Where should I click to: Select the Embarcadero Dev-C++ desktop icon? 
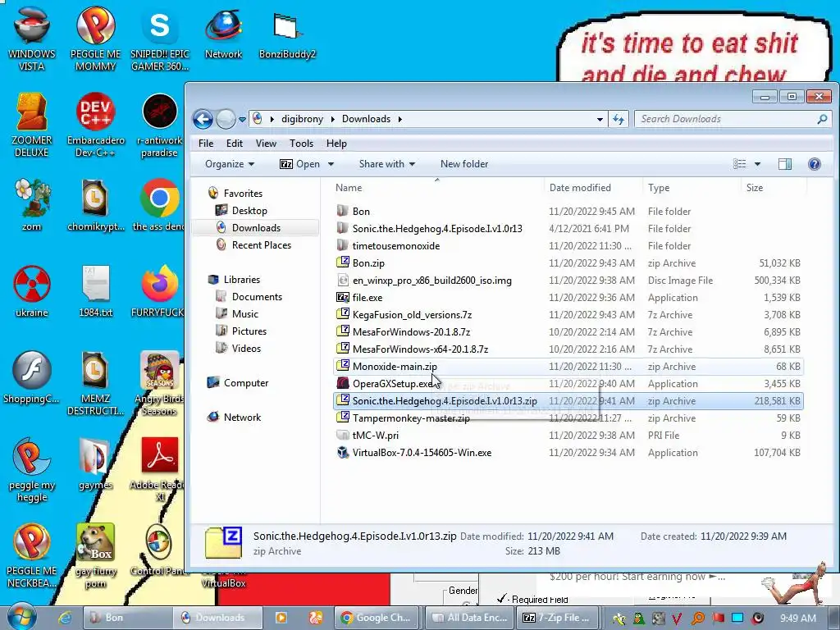(x=95, y=125)
